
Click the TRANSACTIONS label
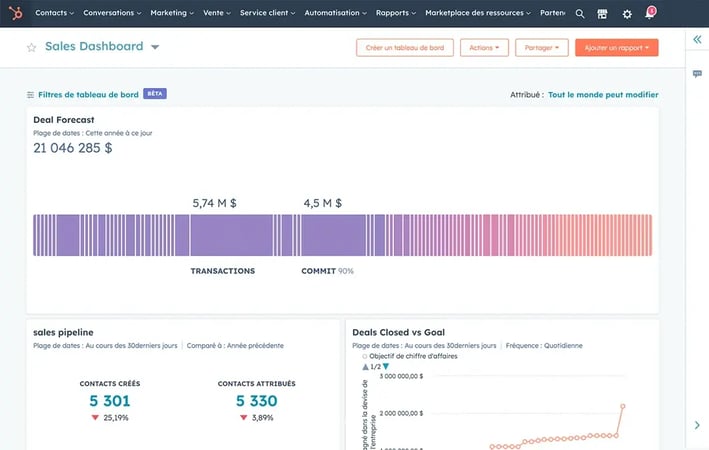pos(223,271)
